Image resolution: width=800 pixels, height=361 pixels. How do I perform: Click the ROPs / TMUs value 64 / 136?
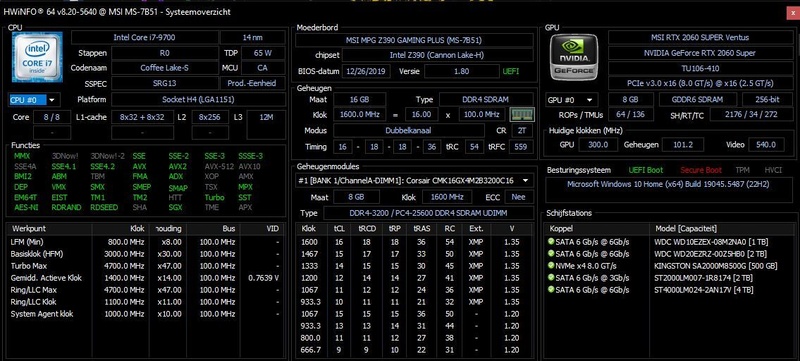(x=631, y=115)
